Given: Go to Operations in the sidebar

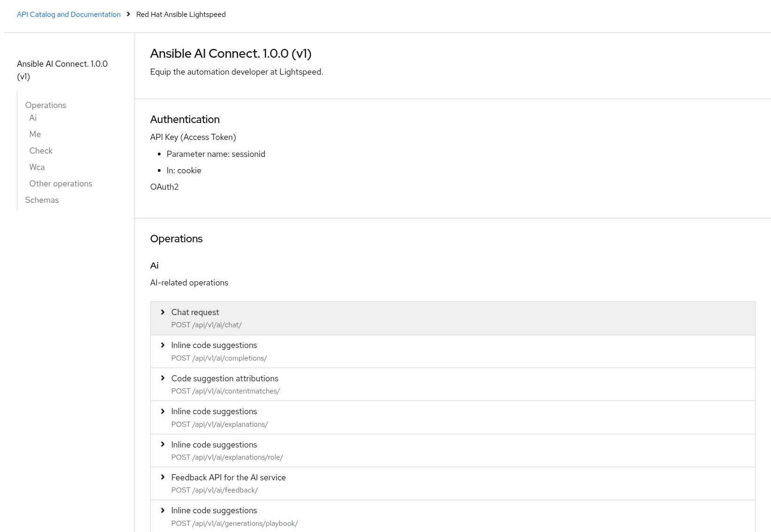Looking at the screenshot, I should pyautogui.click(x=46, y=105).
